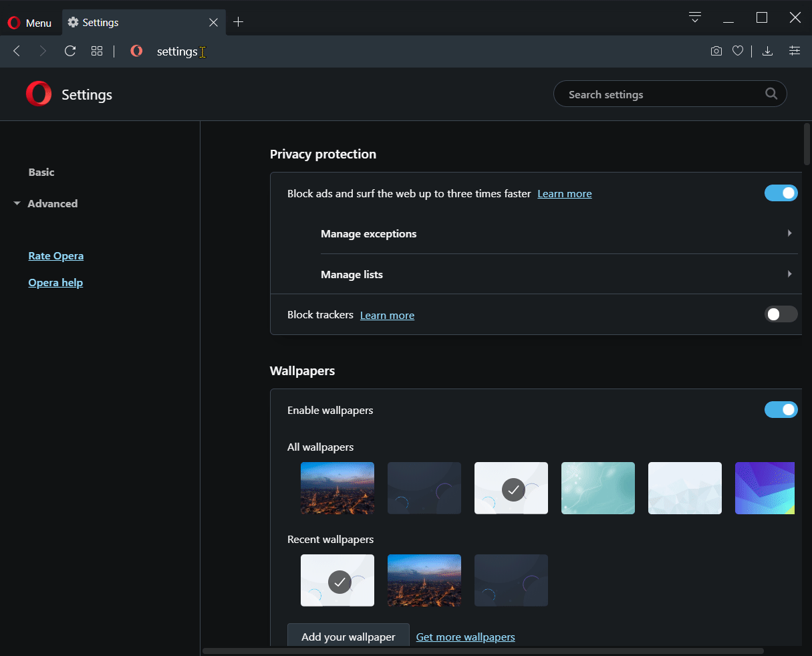Open the tab menu icon in title bar

[695, 18]
